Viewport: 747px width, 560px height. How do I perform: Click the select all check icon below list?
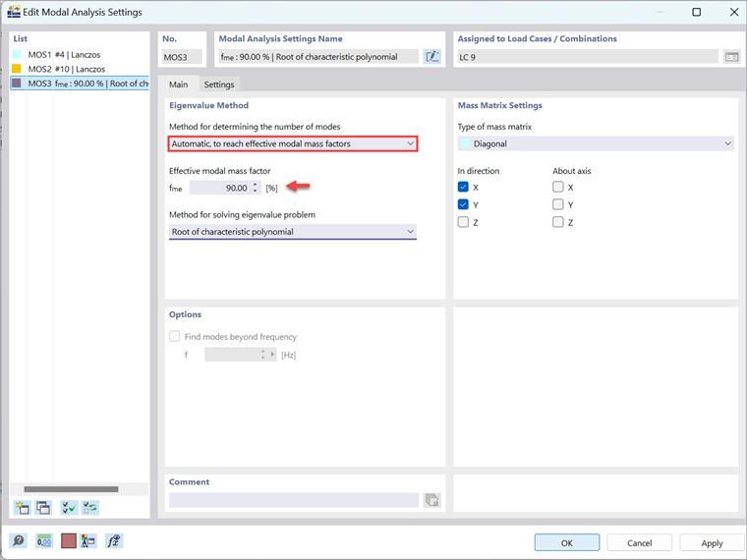click(69, 508)
